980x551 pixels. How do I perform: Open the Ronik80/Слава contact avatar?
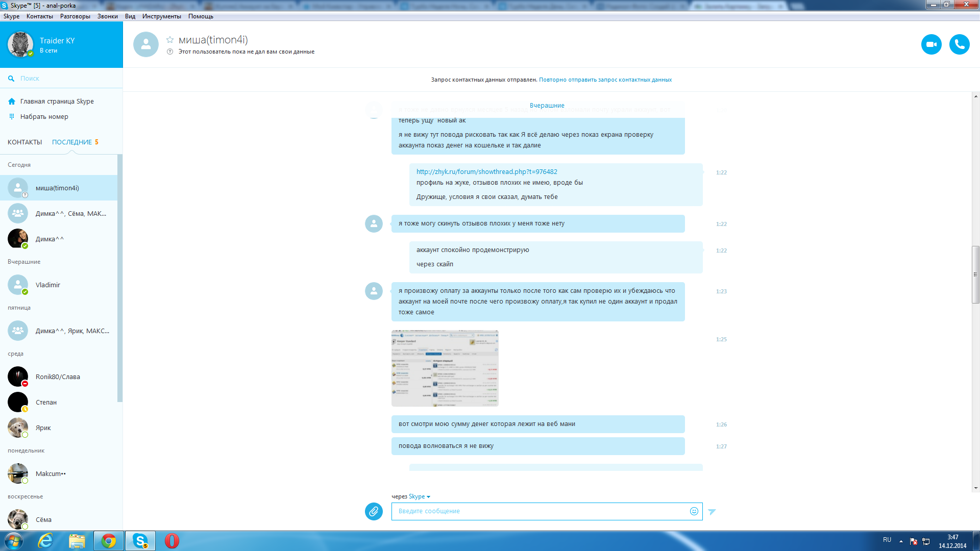pyautogui.click(x=18, y=377)
